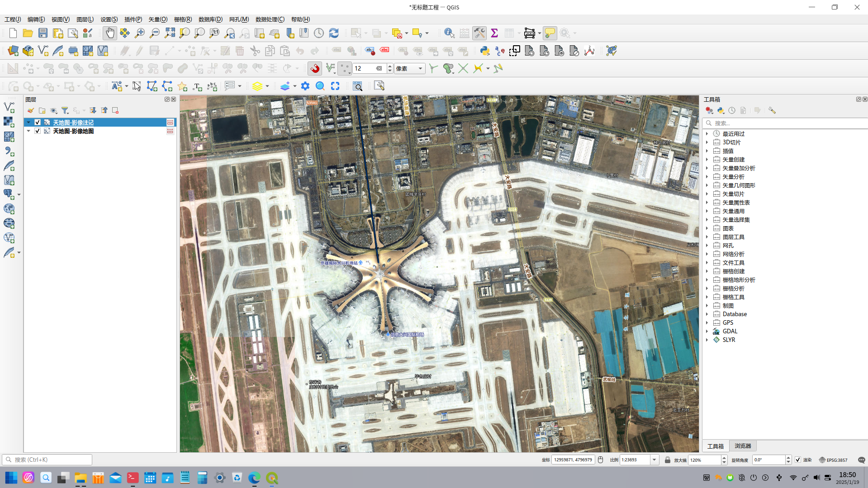Click the Refresh map icon
The height and width of the screenshot is (488, 868).
[334, 33]
